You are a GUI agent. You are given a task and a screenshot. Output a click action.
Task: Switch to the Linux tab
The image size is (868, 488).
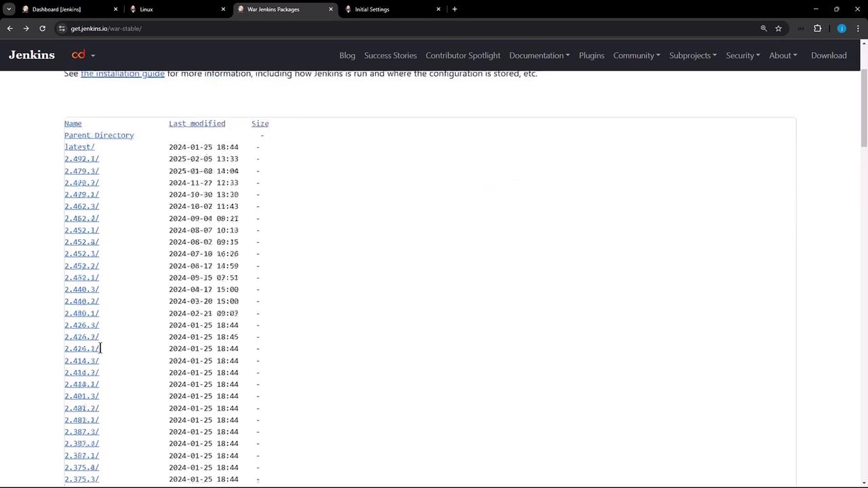pos(178,9)
